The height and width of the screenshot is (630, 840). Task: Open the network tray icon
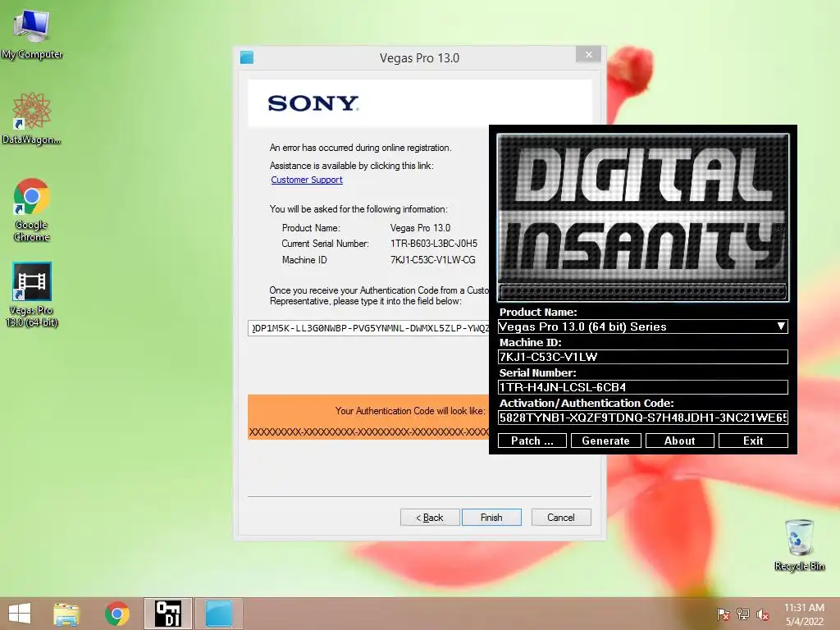[x=743, y=614]
